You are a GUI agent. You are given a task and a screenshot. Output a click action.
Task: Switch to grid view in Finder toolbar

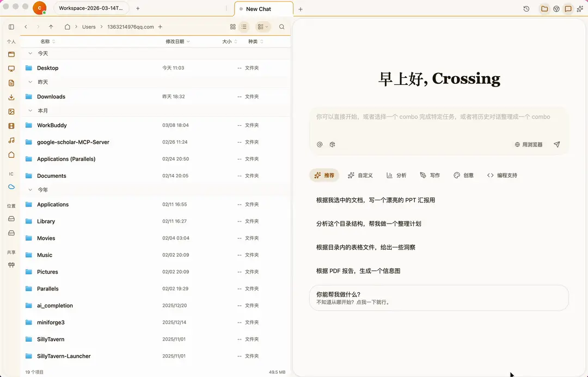234,26
